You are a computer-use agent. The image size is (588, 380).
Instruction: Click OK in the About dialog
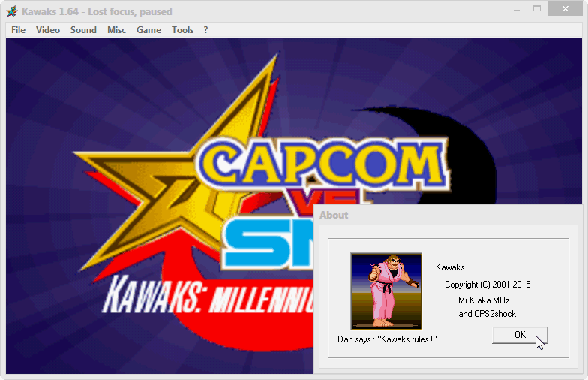[x=520, y=335]
